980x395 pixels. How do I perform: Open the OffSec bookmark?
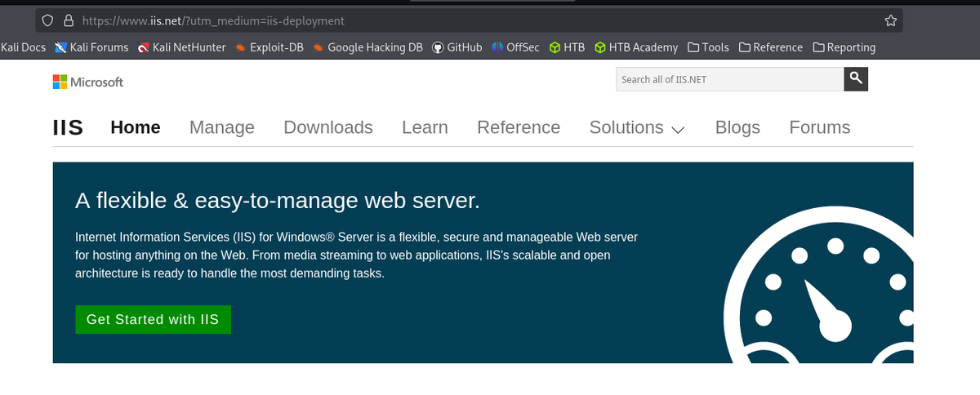point(515,47)
